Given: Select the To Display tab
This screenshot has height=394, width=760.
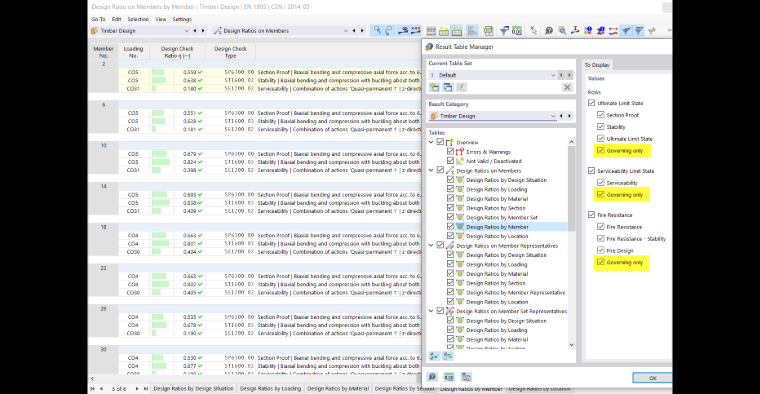Looking at the screenshot, I should [x=597, y=65].
